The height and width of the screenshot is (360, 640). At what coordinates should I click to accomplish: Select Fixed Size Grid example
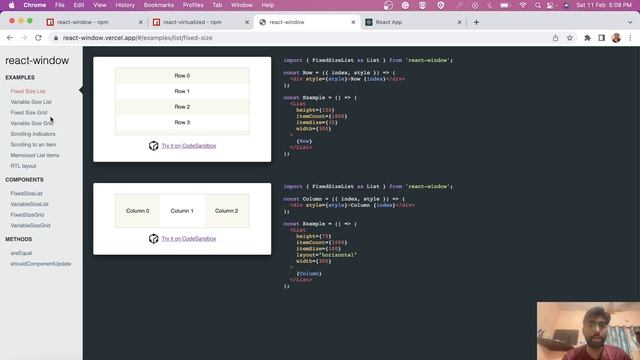point(29,112)
